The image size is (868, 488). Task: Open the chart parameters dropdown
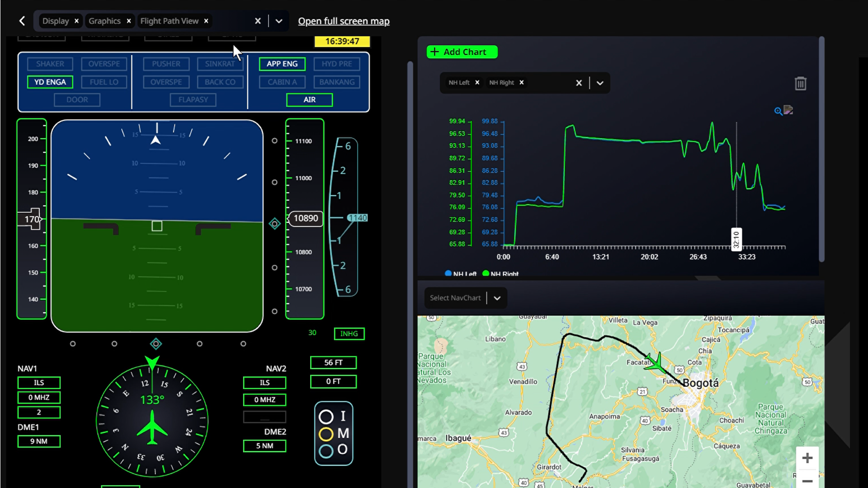point(600,83)
